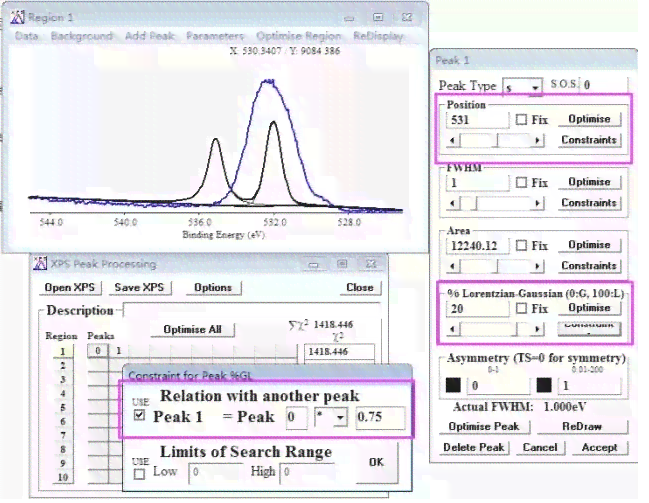649x503 pixels.
Task: Click OK in the Constraint dialog
Action: point(376,462)
